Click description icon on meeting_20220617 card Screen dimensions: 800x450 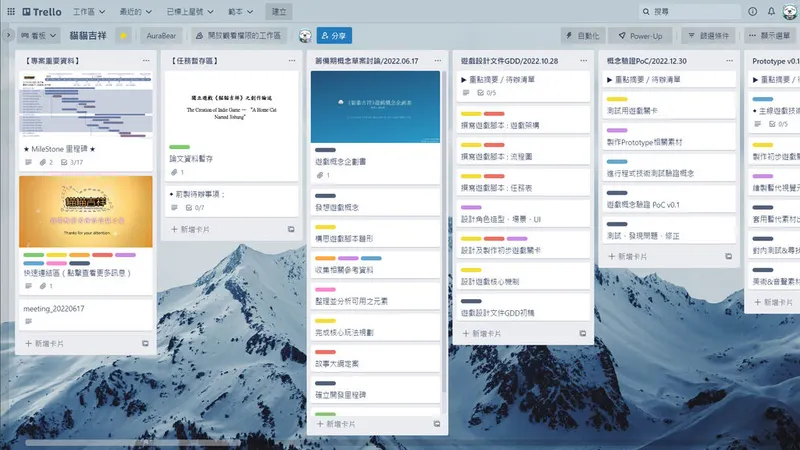(x=29, y=321)
